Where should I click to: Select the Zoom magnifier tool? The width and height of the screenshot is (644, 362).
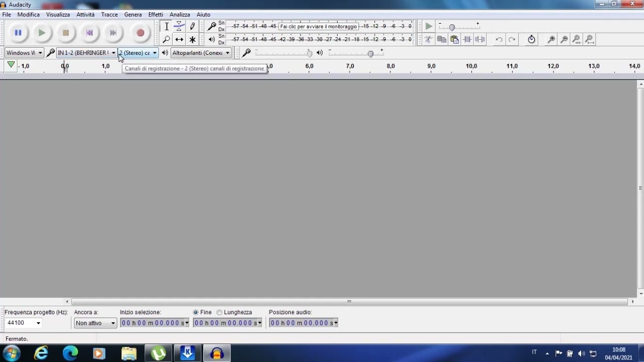point(167,39)
